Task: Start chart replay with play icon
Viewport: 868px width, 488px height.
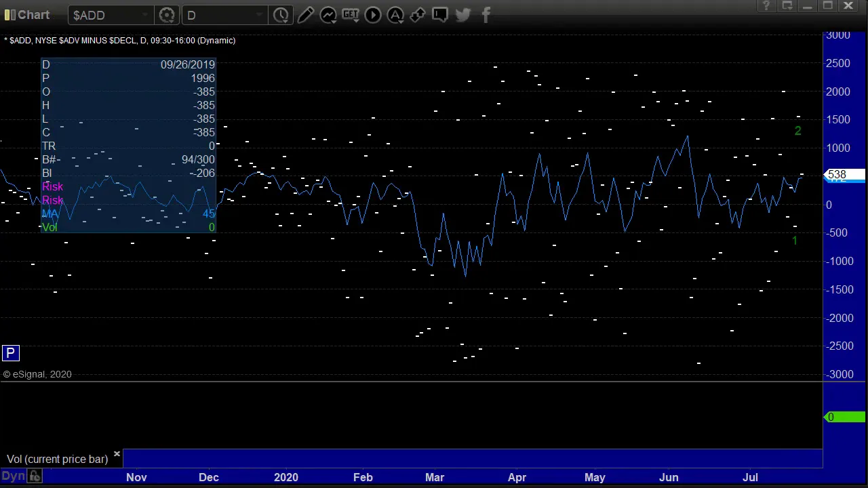Action: (x=373, y=15)
